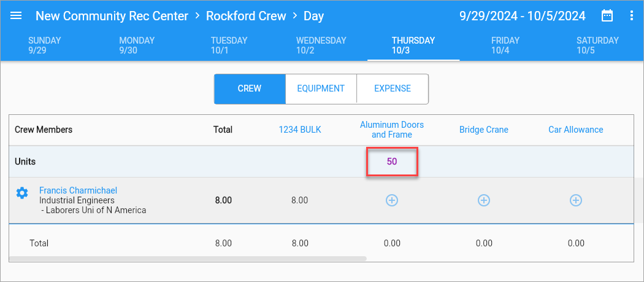Image resolution: width=644 pixels, height=282 pixels.
Task: Click the Day breadcrumb
Action: click(314, 16)
